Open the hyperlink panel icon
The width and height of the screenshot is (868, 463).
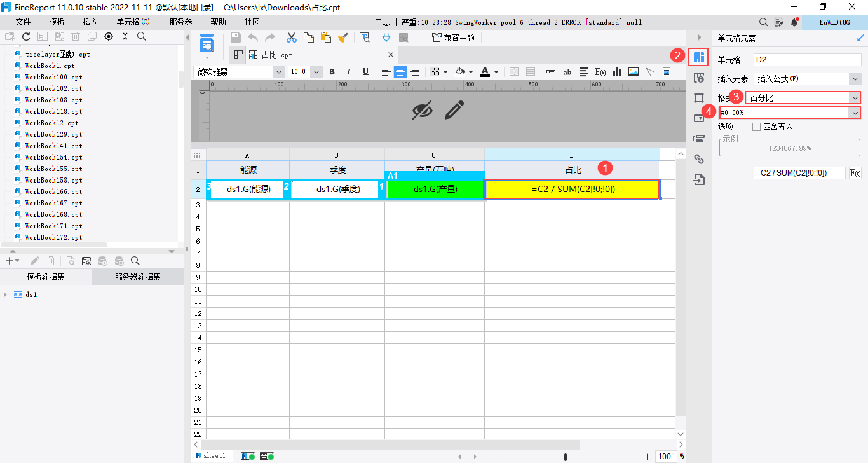[699, 159]
